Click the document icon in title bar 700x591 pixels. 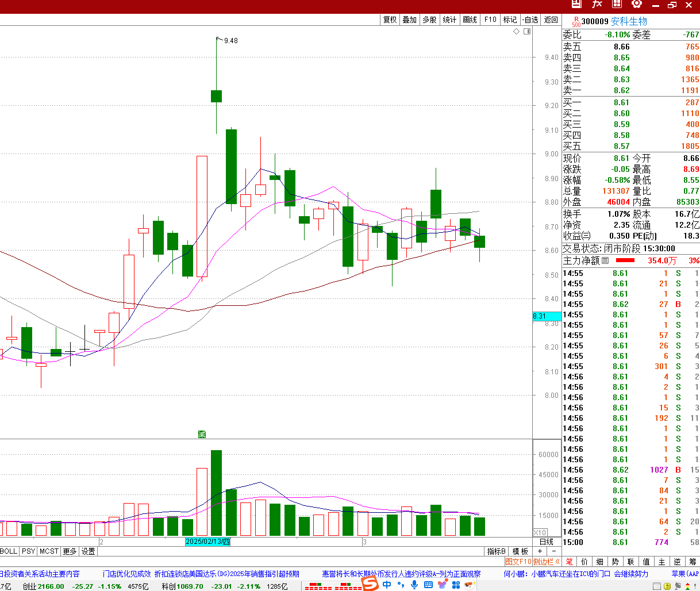click(576, 4)
